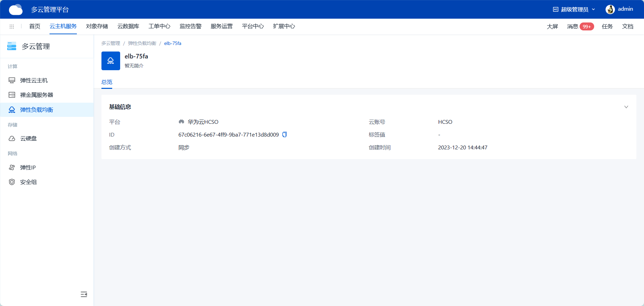Click the blue elb-75fa resource icon
This screenshot has height=306, width=644.
tap(111, 61)
